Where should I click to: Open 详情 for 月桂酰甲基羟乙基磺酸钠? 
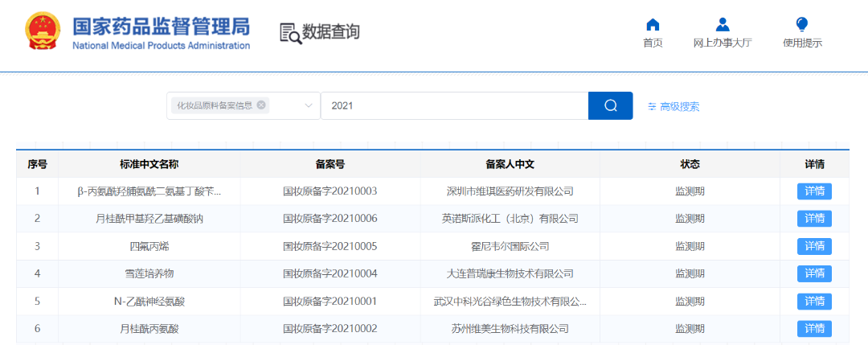pos(814,219)
